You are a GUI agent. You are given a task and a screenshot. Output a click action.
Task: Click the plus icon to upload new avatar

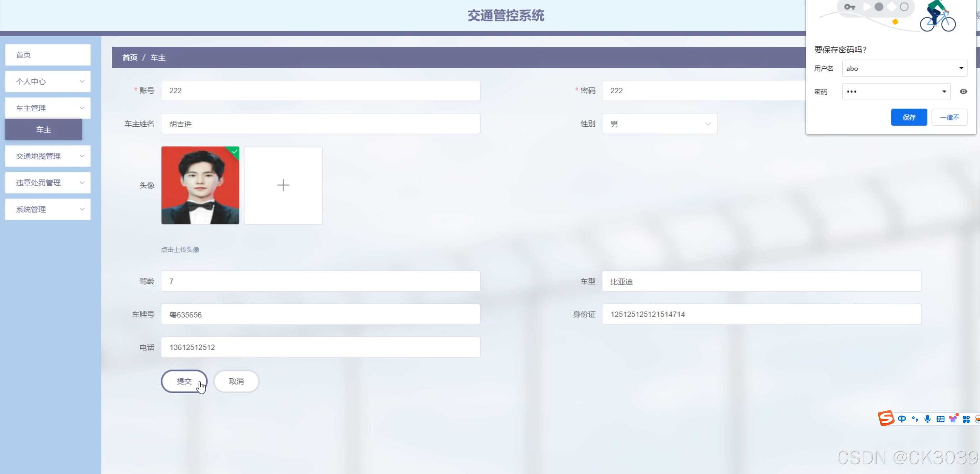(x=283, y=185)
